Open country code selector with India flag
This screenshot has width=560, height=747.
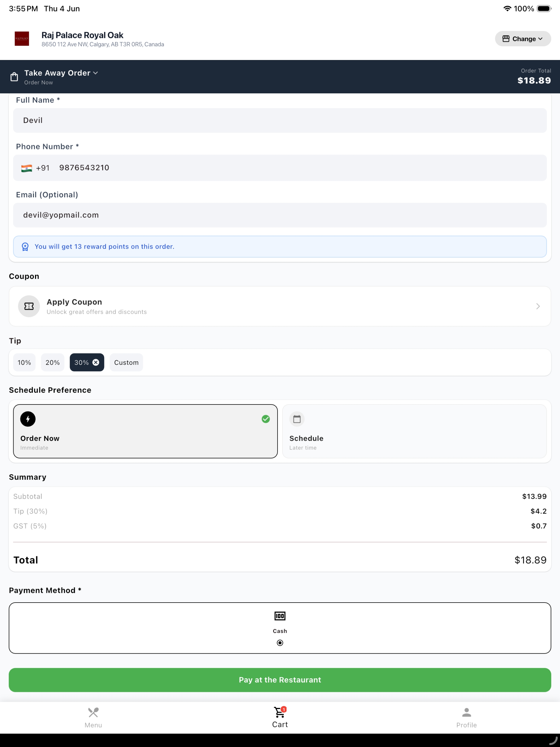[35, 168]
